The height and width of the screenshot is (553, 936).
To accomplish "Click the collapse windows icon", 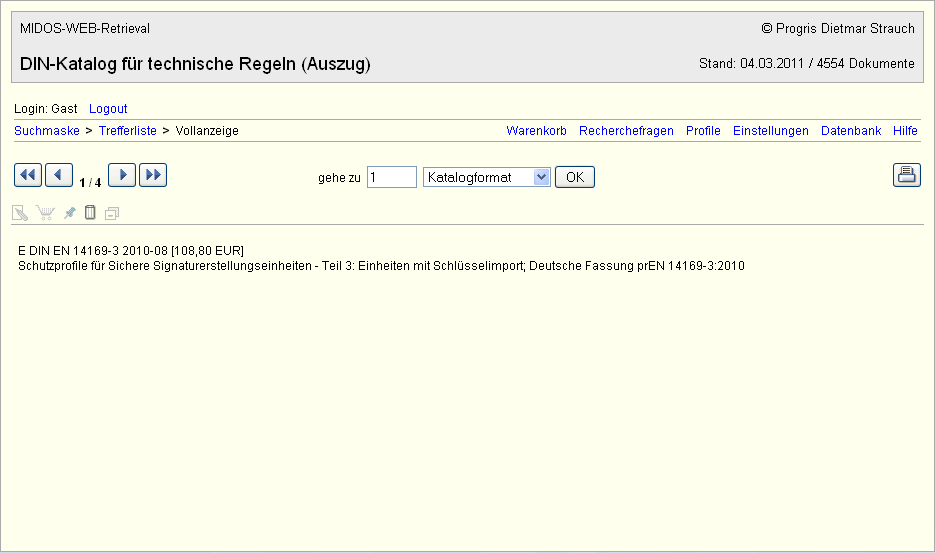I will pyautogui.click(x=112, y=213).
